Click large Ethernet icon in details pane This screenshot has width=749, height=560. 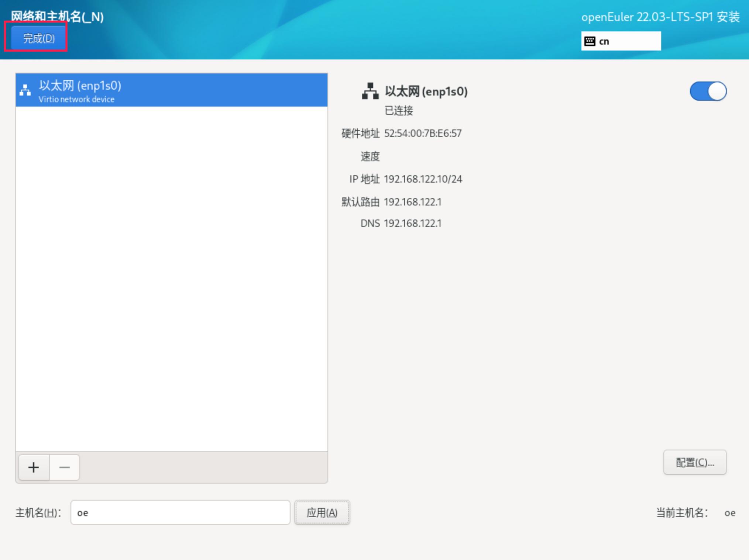[x=370, y=91]
